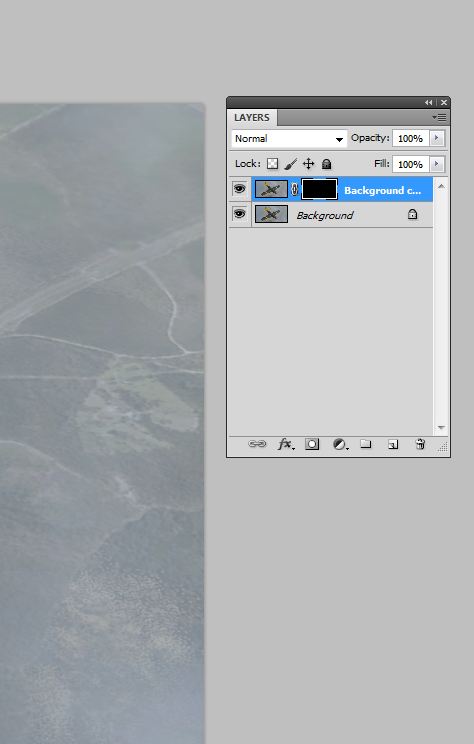Create a new layer
474x744 pixels.
[393, 445]
